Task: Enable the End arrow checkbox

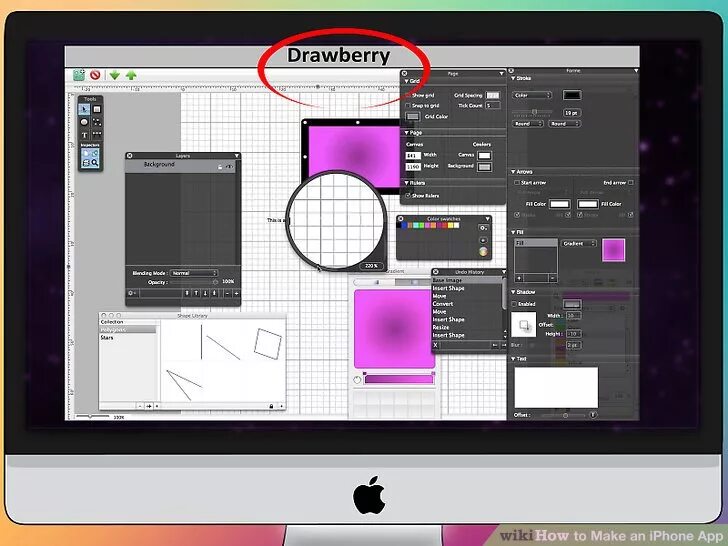Action: point(630,182)
